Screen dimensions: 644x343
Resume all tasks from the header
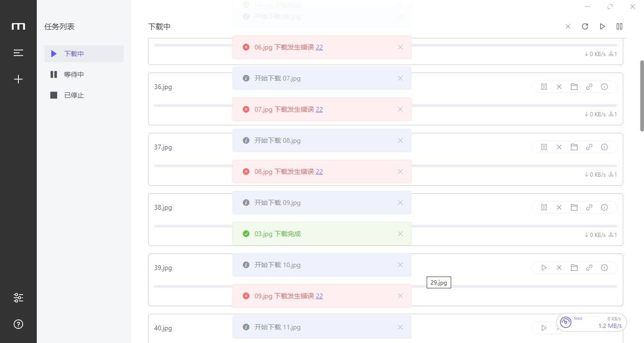[602, 26]
